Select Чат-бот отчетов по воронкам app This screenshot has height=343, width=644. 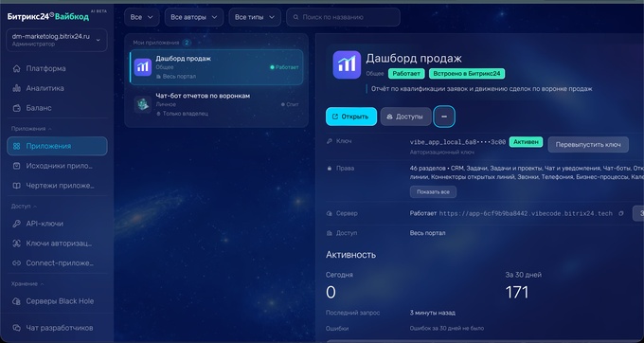tap(217, 104)
